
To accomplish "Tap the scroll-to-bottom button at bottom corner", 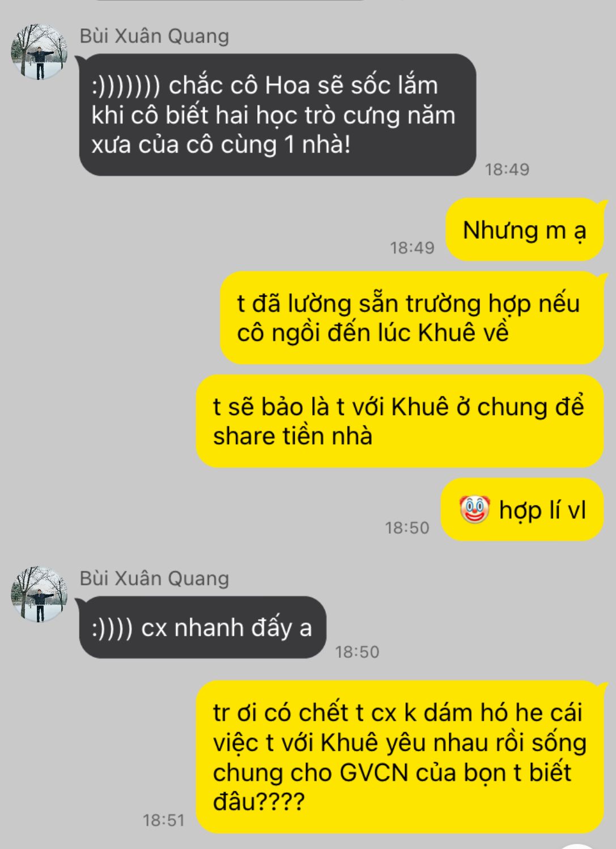I will coord(578,846).
